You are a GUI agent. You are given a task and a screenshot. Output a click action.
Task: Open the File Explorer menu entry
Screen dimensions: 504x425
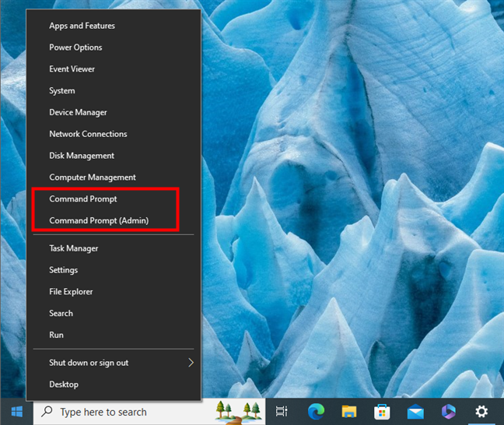pyautogui.click(x=114, y=292)
